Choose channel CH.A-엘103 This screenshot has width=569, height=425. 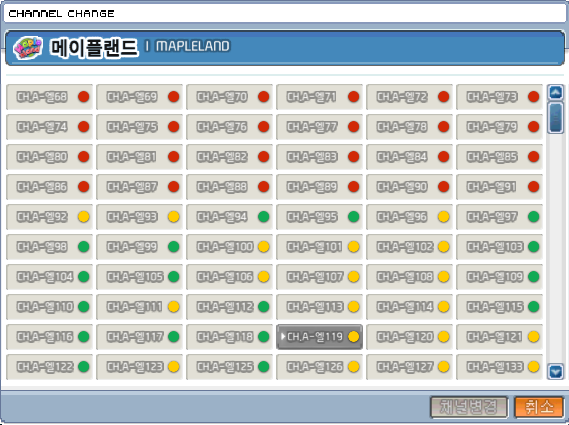[499, 247]
